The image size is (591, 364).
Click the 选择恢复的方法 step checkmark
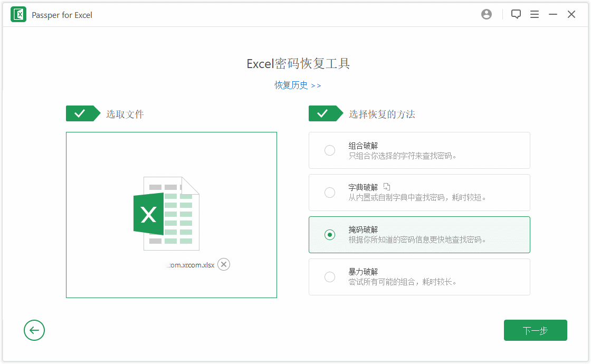click(326, 113)
